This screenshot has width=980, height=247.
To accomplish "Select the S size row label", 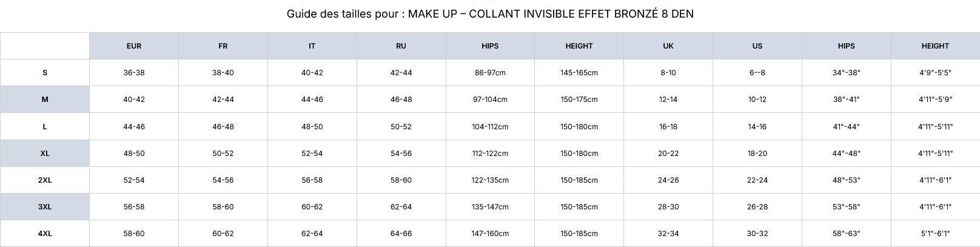I will [x=45, y=73].
